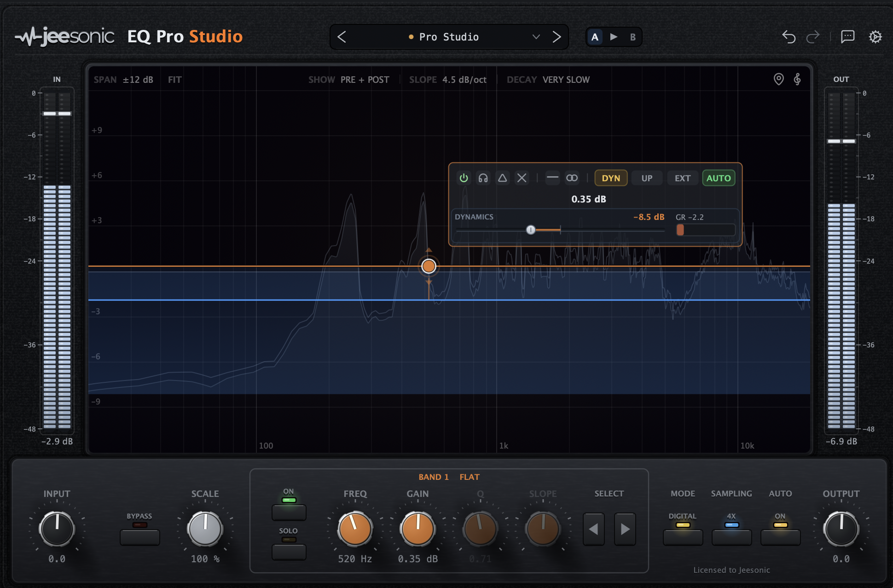Toggle band ON button
The width and height of the screenshot is (893, 588).
(x=289, y=512)
